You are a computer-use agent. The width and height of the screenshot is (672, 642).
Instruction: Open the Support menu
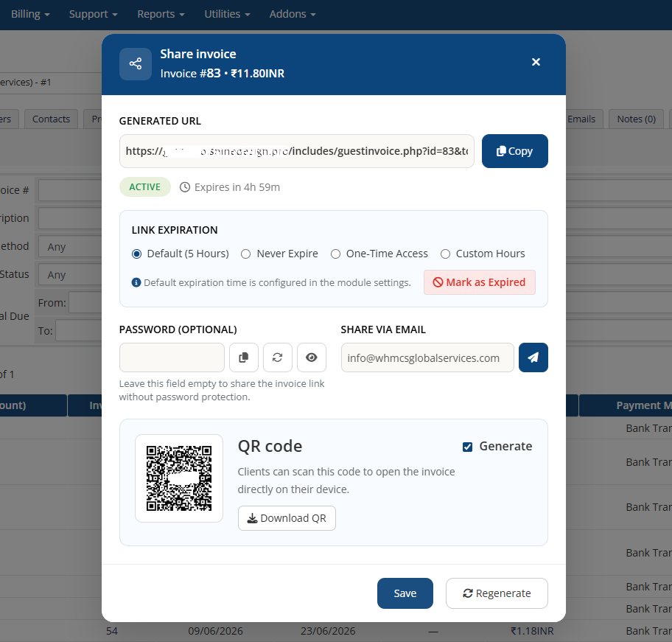[x=93, y=14]
